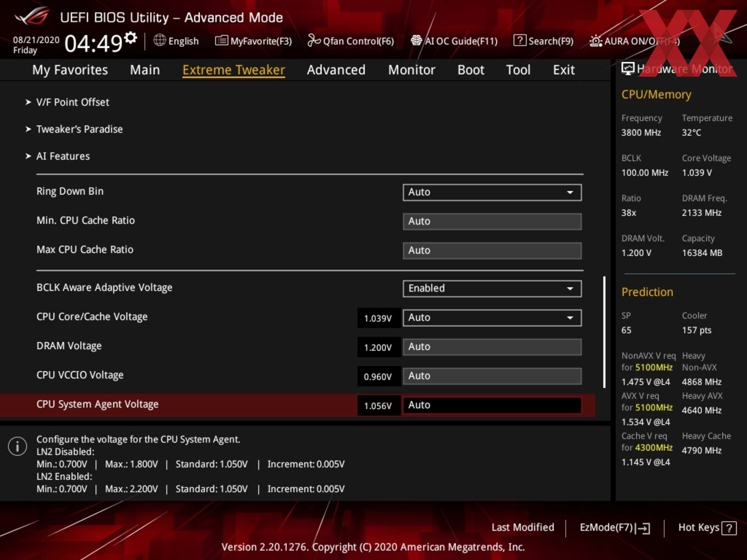
Task: Click the 0.960V VCCIO readout
Action: point(378,376)
